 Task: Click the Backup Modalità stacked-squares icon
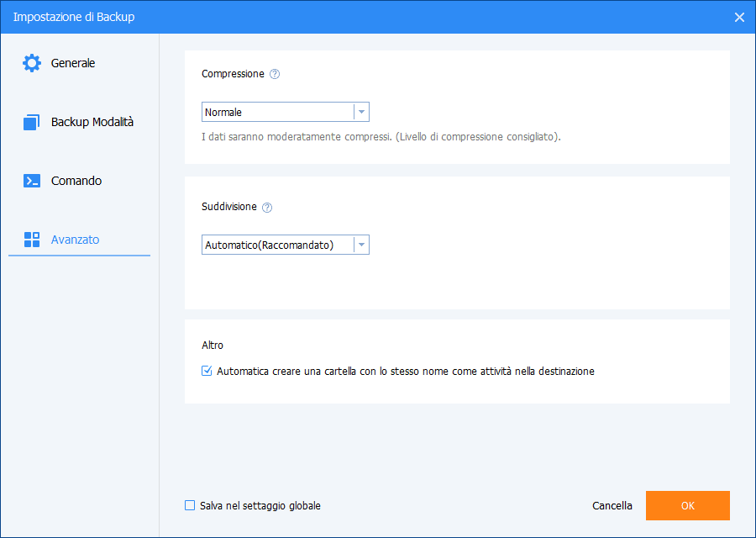(32, 122)
